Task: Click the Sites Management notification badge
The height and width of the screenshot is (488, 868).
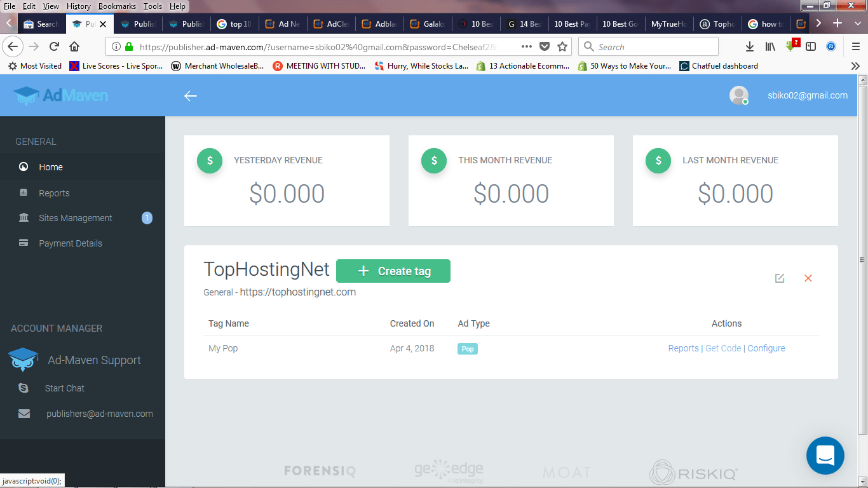Action: 147,218
